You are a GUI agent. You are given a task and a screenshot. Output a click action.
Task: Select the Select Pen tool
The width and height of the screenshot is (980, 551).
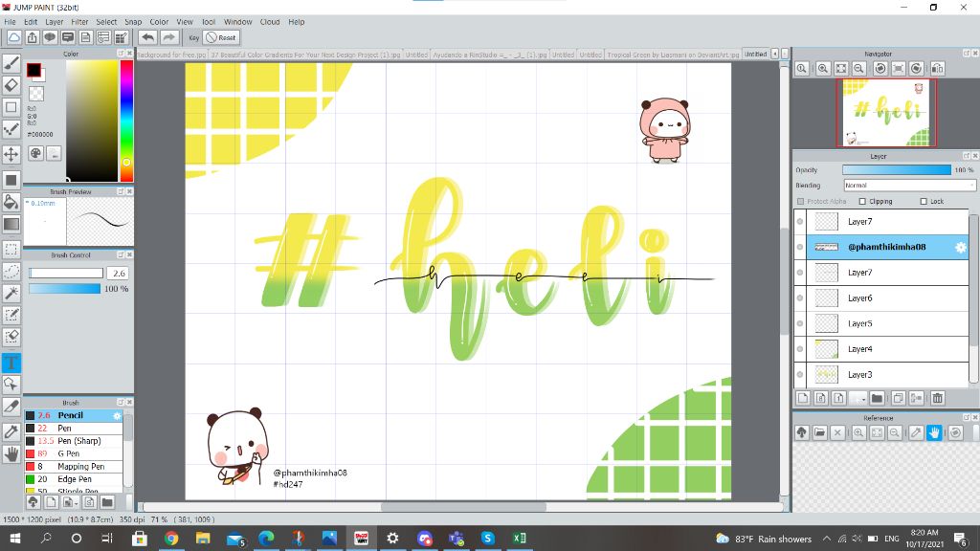pos(11,315)
